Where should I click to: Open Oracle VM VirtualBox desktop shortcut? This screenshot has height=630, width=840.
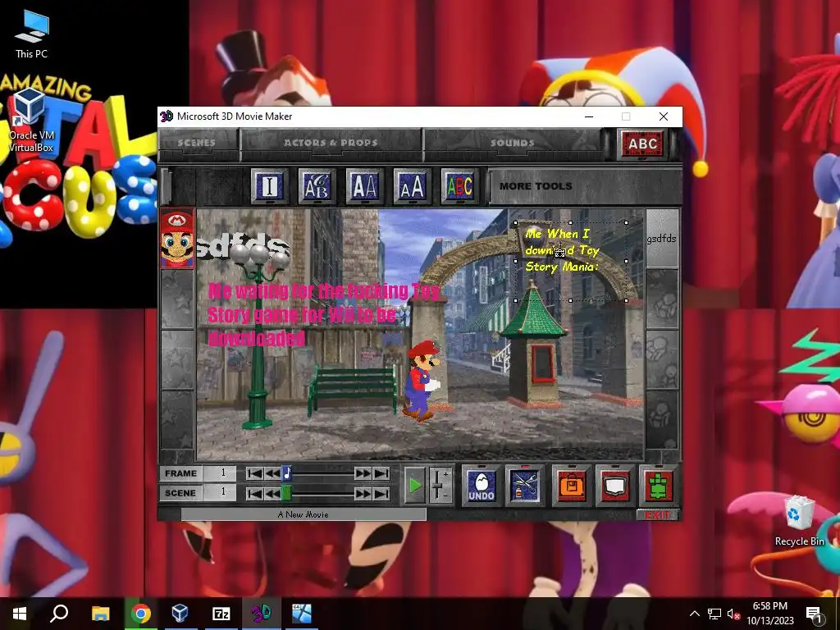(31, 119)
